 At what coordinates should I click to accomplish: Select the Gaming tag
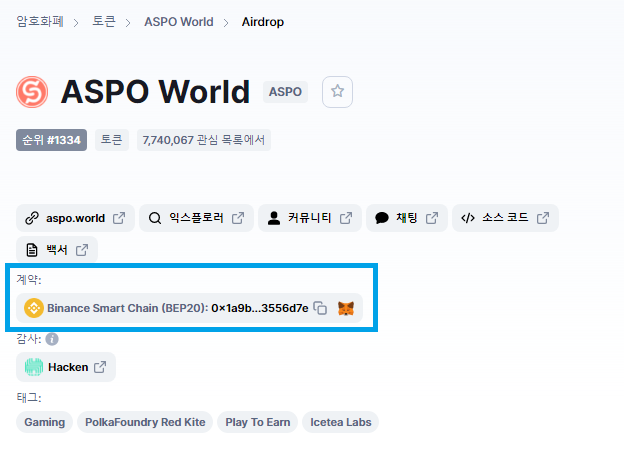[45, 422]
